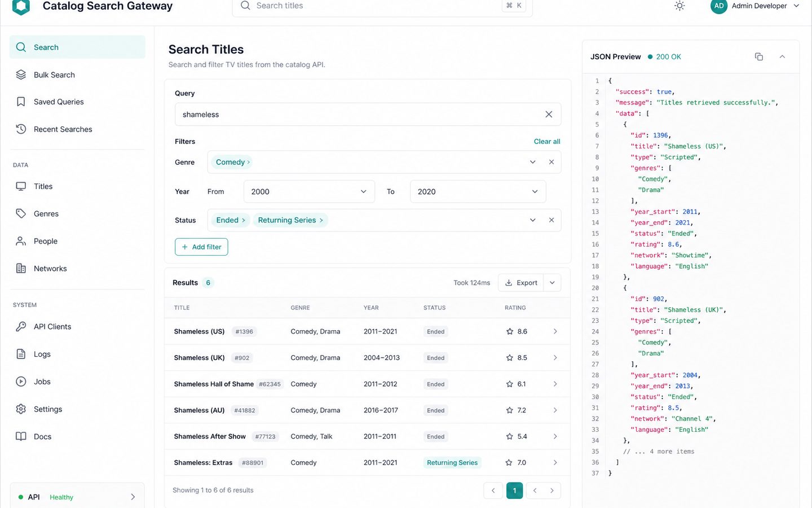
Task: Select the Shameless Hall of Shame title
Action: click(214, 384)
